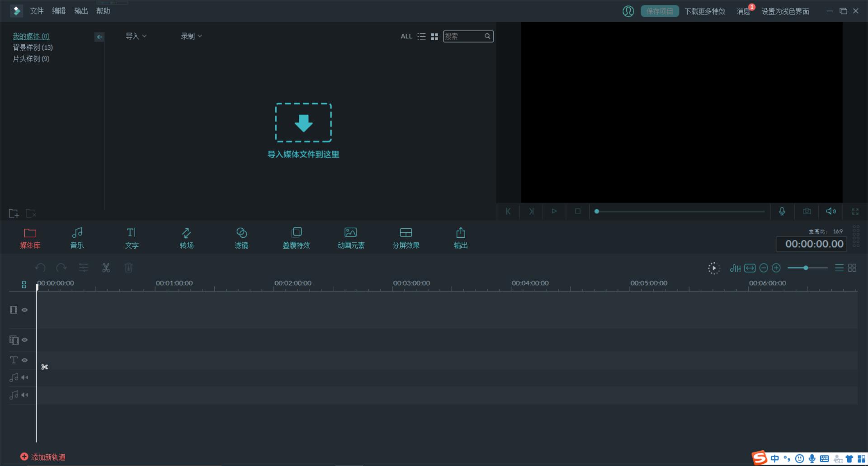Hide the text track using eye icon
Viewport: 868px width, 466px height.
click(25, 360)
